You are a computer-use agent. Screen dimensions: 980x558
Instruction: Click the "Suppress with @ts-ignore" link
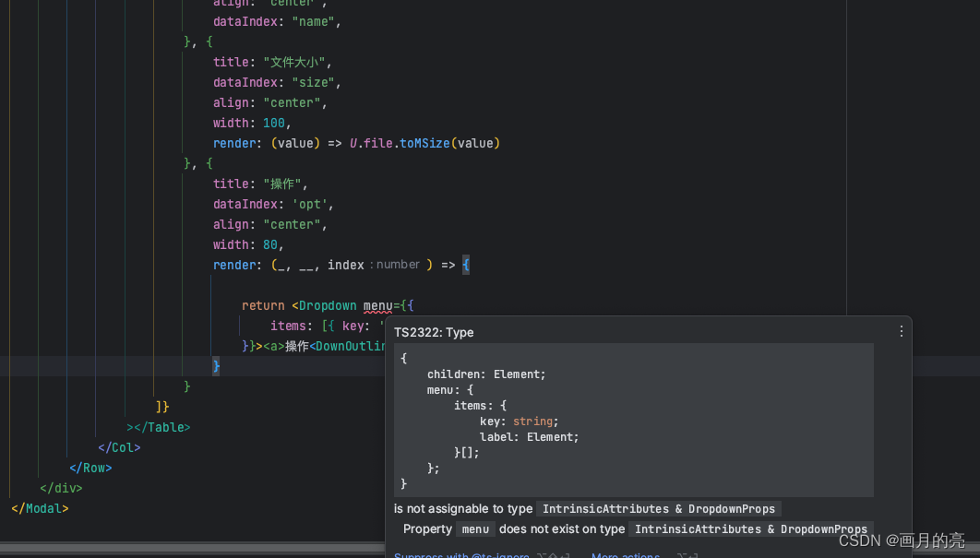[x=461, y=555]
